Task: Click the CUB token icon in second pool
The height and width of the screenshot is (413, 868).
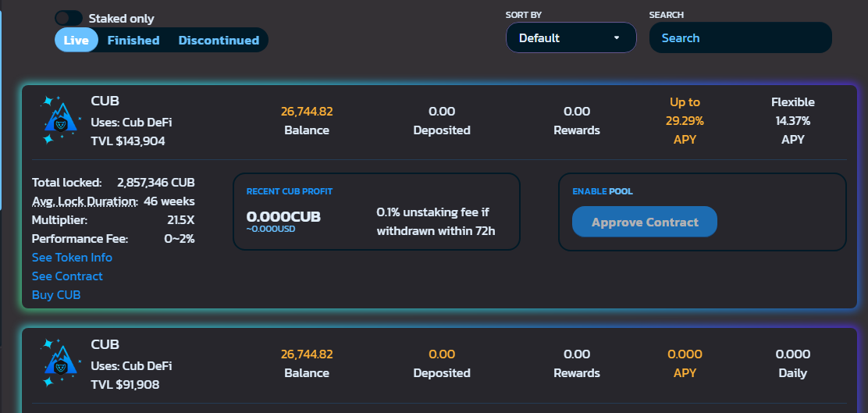Action: [60, 363]
